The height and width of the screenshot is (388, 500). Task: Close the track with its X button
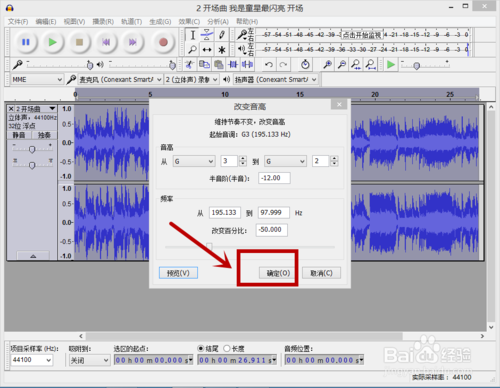pos(11,109)
